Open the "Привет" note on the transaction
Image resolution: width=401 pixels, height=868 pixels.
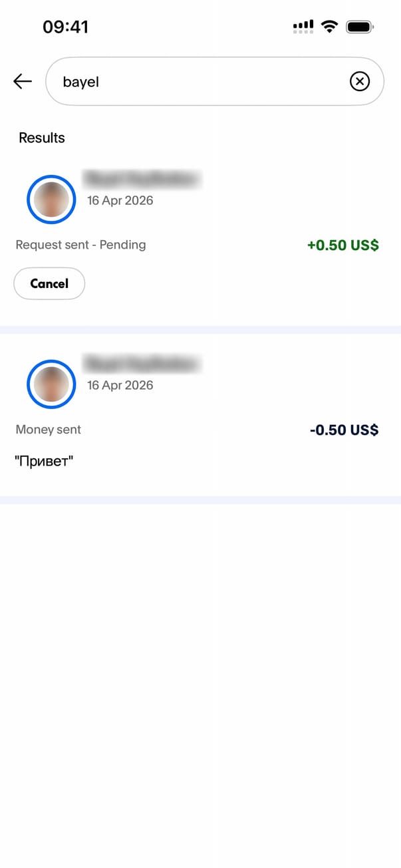pyautogui.click(x=43, y=461)
